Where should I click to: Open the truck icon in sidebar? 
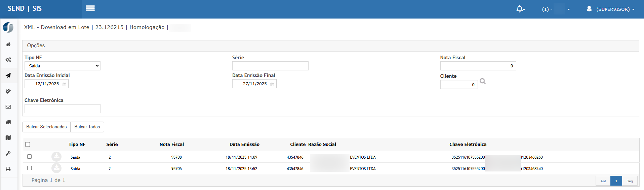(x=8, y=122)
